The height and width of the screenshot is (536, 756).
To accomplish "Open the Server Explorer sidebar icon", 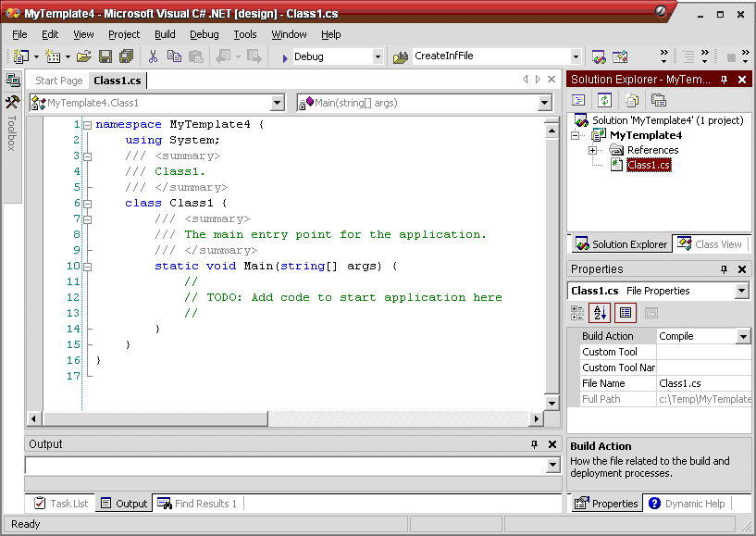I will [13, 81].
